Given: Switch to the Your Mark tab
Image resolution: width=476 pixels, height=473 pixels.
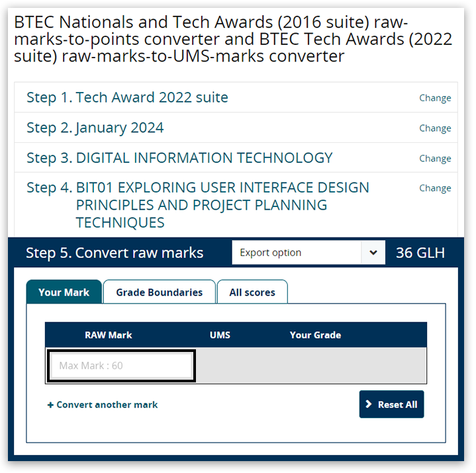Looking at the screenshot, I should point(64,292).
